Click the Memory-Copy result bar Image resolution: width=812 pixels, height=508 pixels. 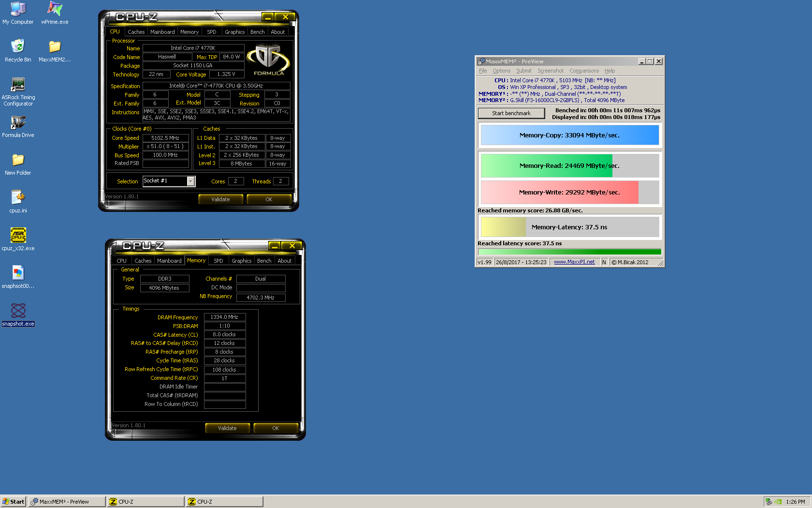pos(570,135)
